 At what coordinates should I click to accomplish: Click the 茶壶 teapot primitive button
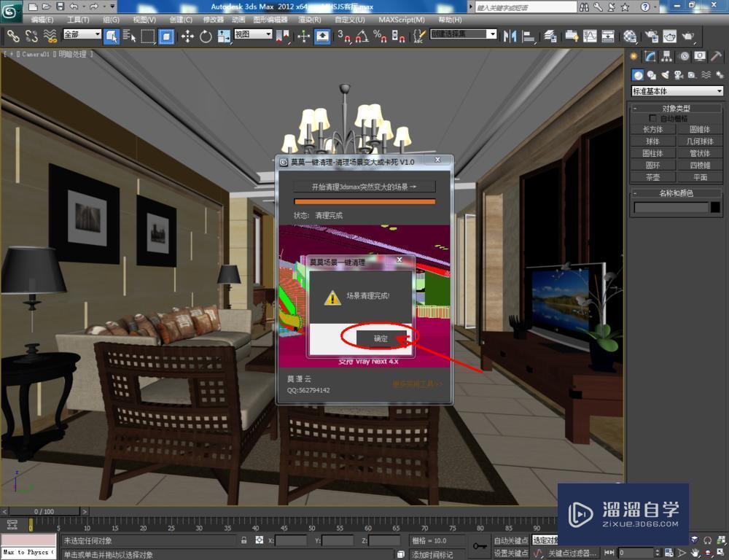click(x=652, y=177)
